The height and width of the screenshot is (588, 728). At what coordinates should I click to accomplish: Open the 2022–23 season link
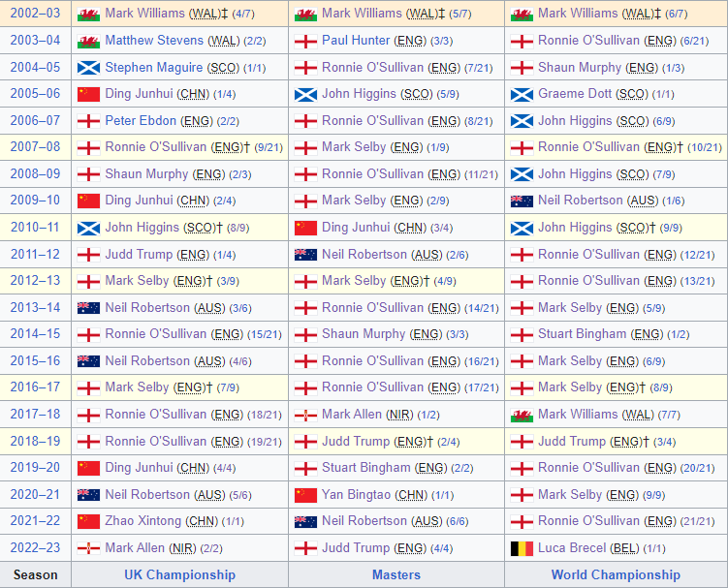point(35,547)
